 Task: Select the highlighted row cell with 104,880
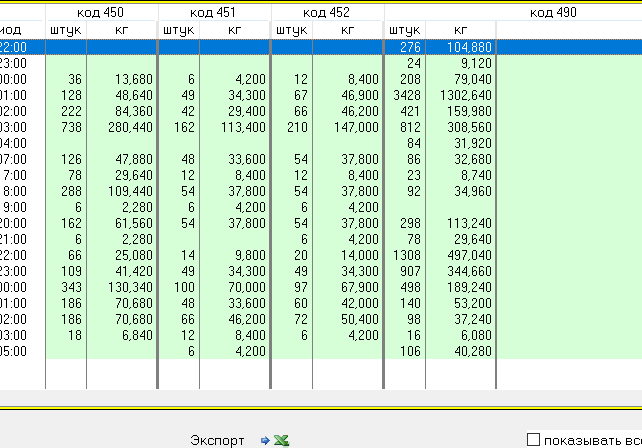(460, 47)
